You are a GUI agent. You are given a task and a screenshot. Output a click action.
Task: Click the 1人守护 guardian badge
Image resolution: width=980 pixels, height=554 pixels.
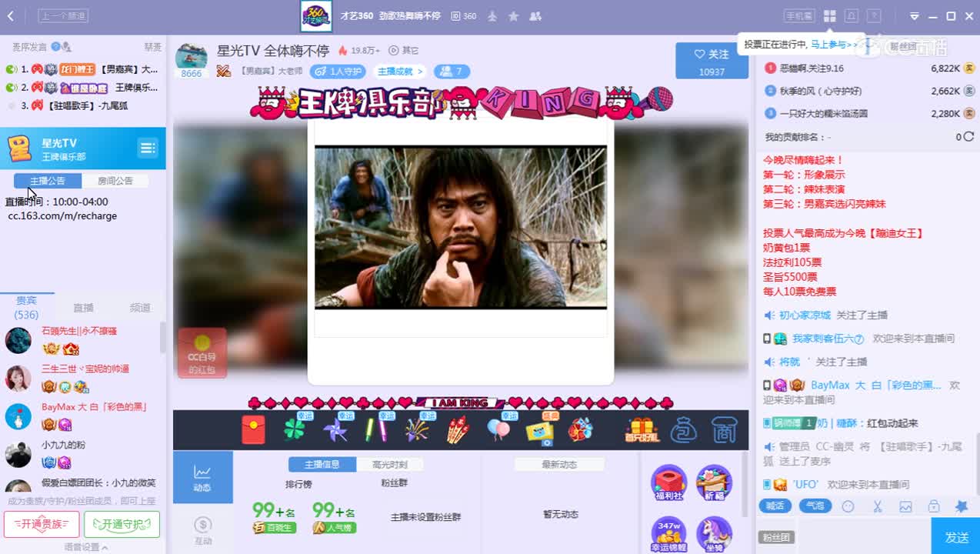338,72
